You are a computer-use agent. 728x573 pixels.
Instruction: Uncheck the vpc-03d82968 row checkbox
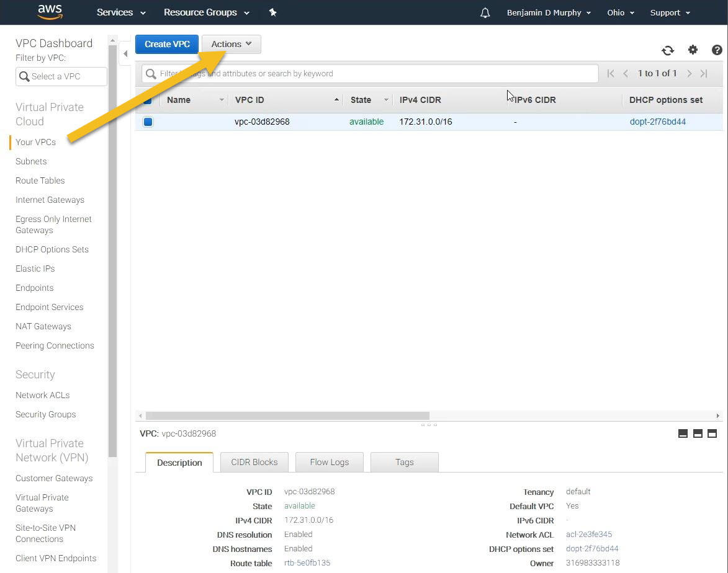tap(148, 122)
